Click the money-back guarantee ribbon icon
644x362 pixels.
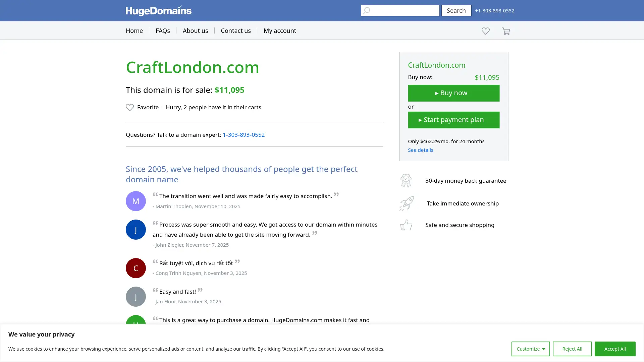coord(406,180)
